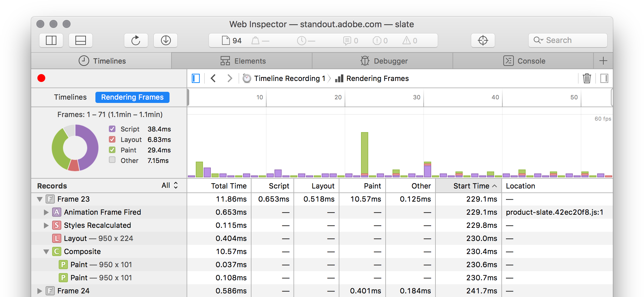Open the All records filter dropdown
644x297 pixels.
point(170,186)
